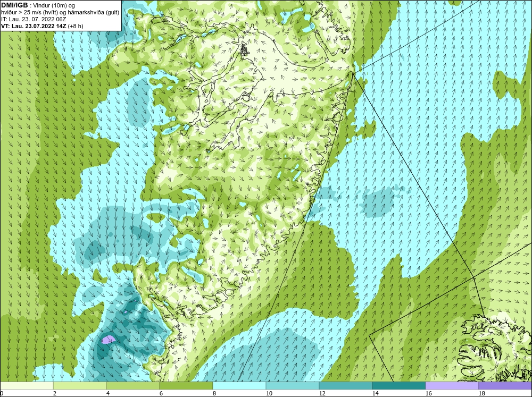This screenshot has height=397, width=532.
Task: Click the 'hviður > 25 m/s (hvítt)' description line
Action: click(x=60, y=12)
